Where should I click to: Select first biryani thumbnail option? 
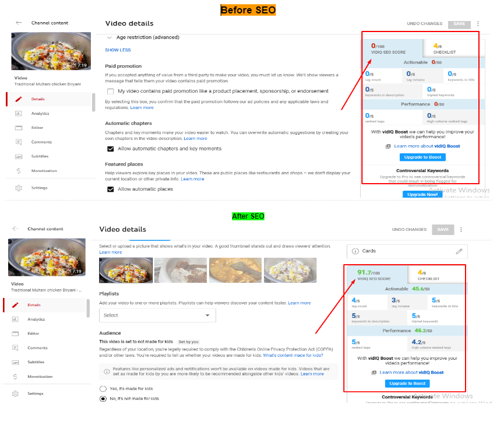point(126,270)
